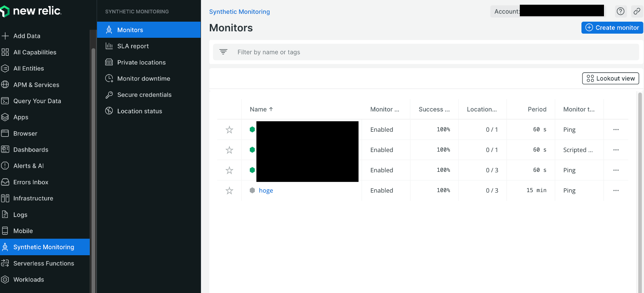Click the Infrastructure server icon
644x293 pixels.
pos(5,198)
